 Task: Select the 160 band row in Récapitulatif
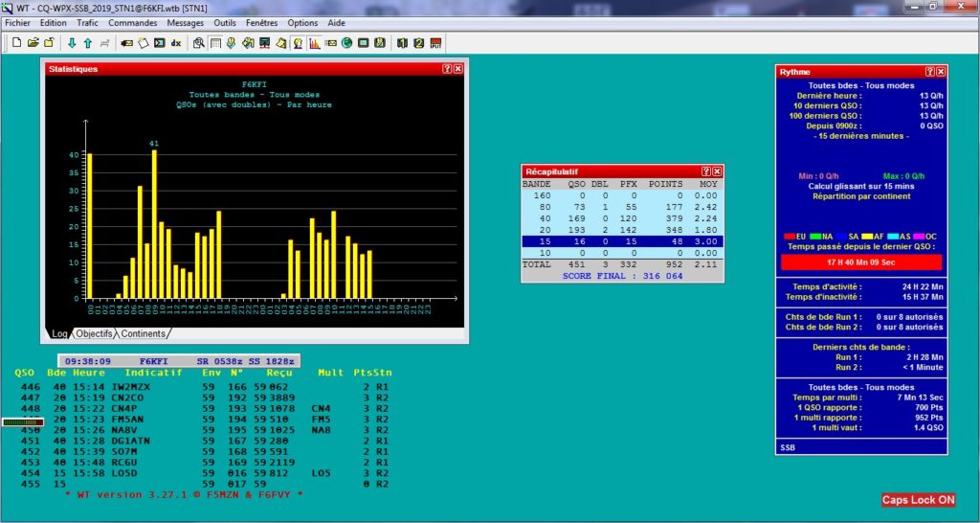[622, 195]
